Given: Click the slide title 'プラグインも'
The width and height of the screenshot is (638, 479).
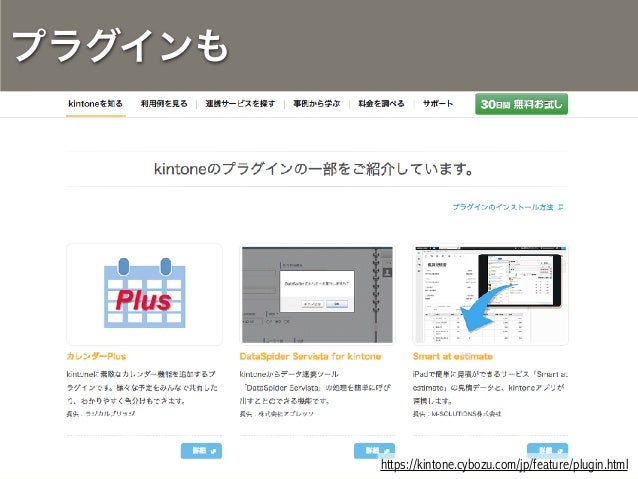Looking at the screenshot, I should tap(120, 46).
